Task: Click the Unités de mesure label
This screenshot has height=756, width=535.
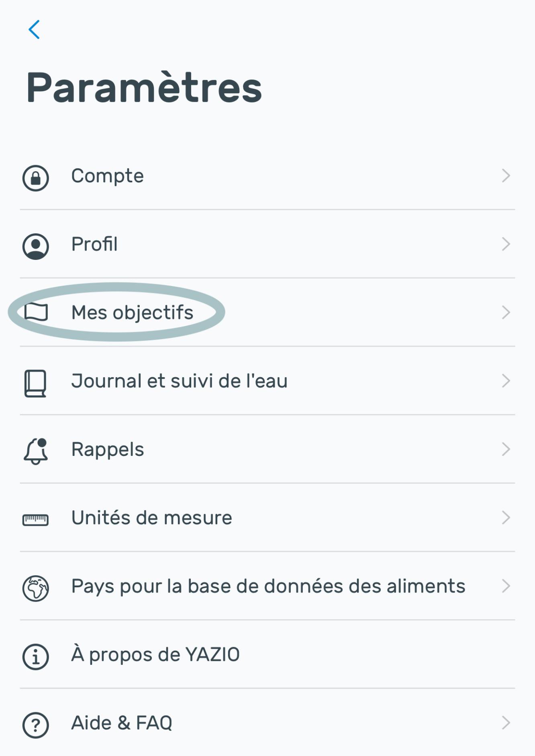Action: [151, 518]
